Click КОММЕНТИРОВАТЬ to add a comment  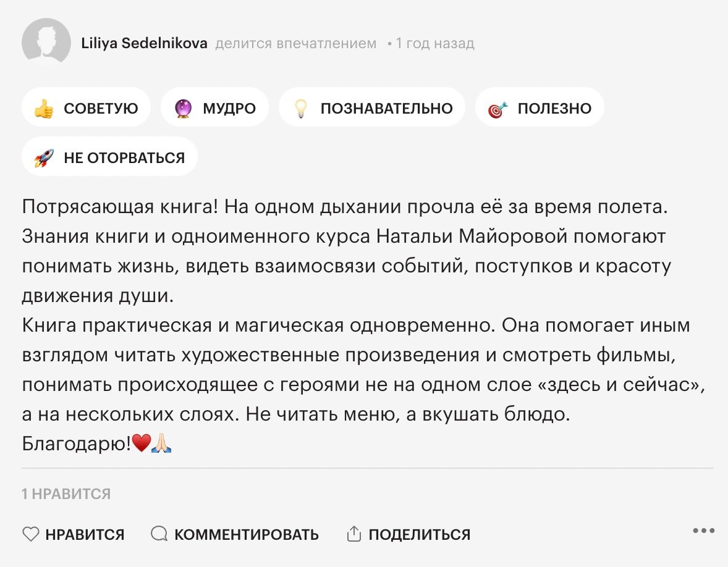247,534
